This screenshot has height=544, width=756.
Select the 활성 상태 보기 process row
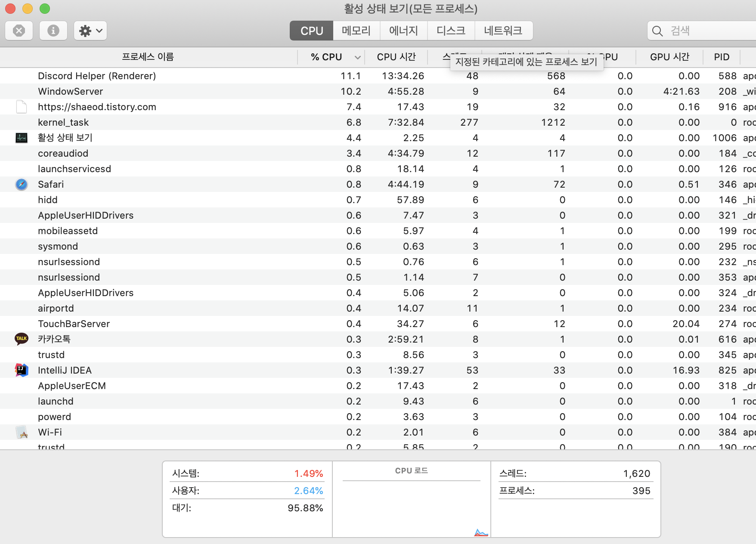(x=378, y=138)
